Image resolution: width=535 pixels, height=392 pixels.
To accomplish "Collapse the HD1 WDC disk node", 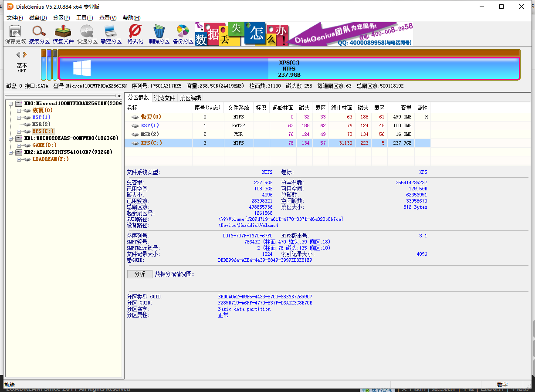I will click(11, 139).
